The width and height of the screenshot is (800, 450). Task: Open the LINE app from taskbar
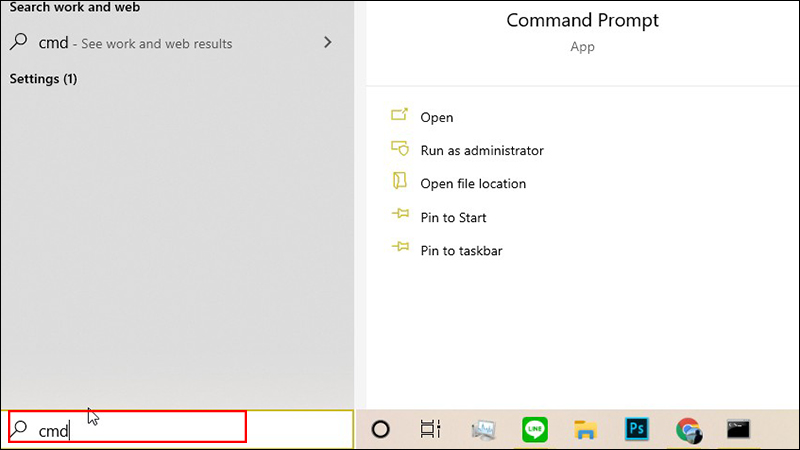coord(535,429)
